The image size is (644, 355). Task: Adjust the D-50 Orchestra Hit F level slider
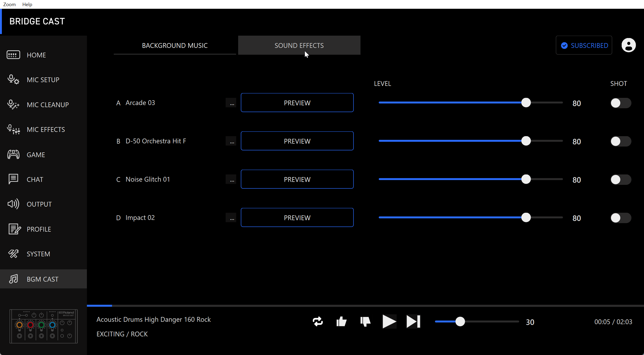click(471, 141)
